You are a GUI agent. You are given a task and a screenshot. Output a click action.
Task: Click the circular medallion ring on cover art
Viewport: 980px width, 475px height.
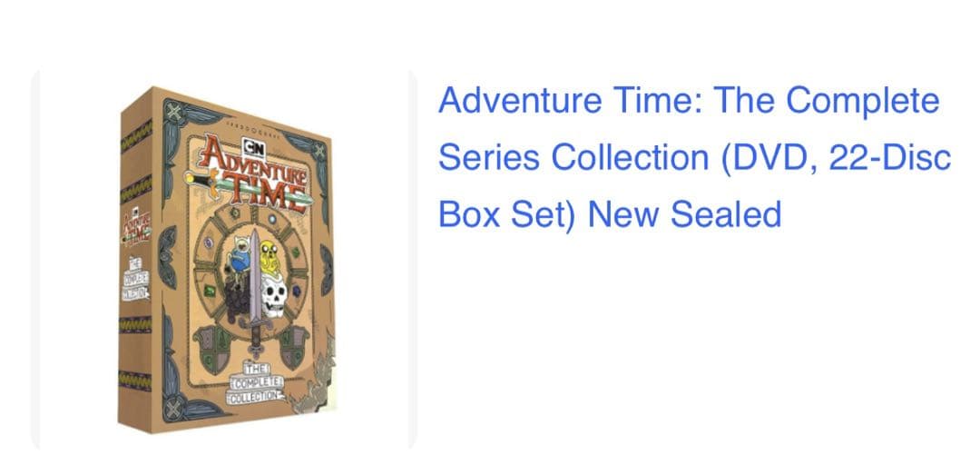tap(252, 270)
